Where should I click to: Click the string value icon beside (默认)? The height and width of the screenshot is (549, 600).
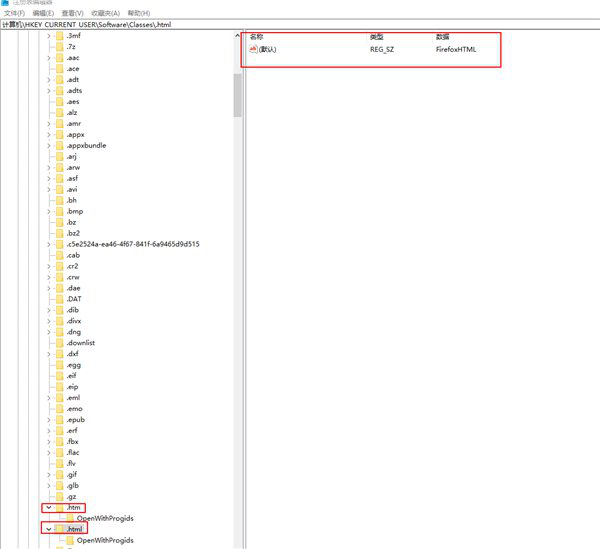(253, 48)
